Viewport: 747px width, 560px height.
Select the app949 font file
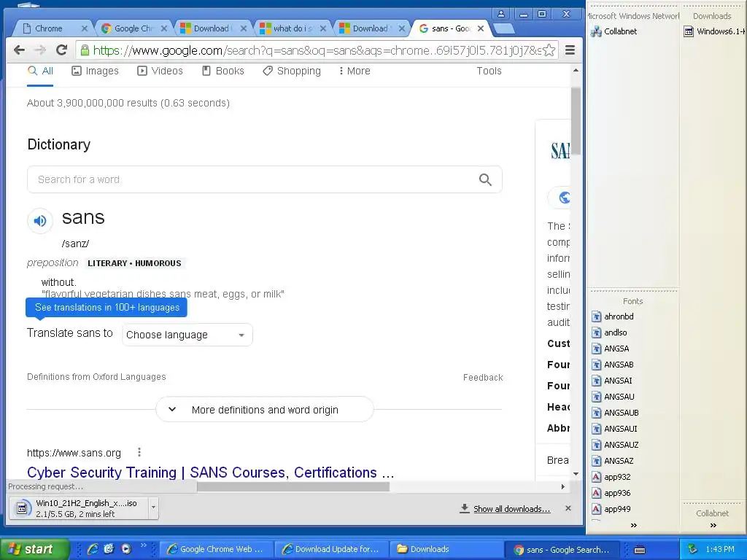pyautogui.click(x=611, y=509)
